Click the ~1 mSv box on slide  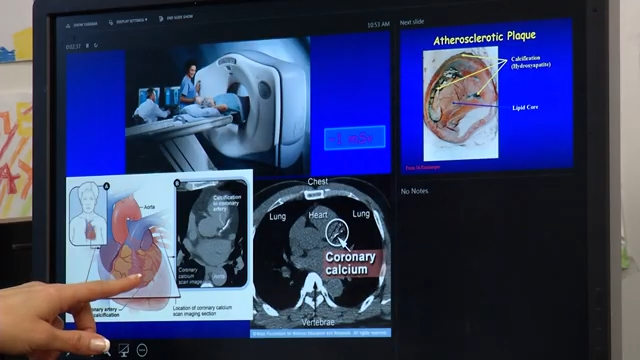click(x=354, y=138)
